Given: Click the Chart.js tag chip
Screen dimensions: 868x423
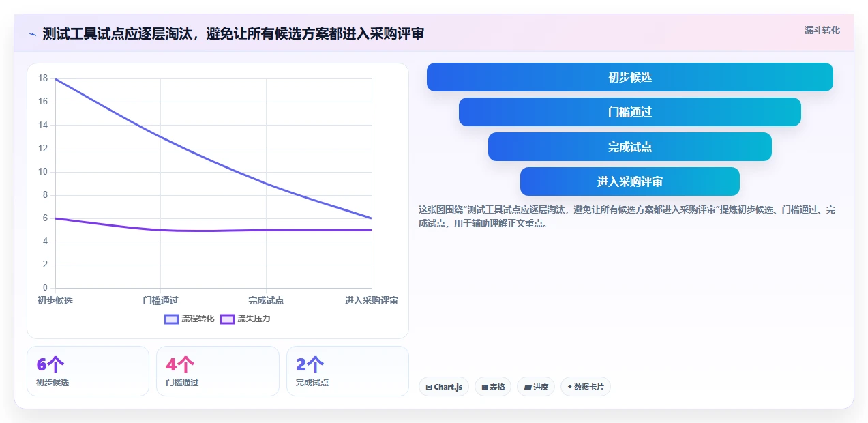Looking at the screenshot, I should pyautogui.click(x=444, y=387).
